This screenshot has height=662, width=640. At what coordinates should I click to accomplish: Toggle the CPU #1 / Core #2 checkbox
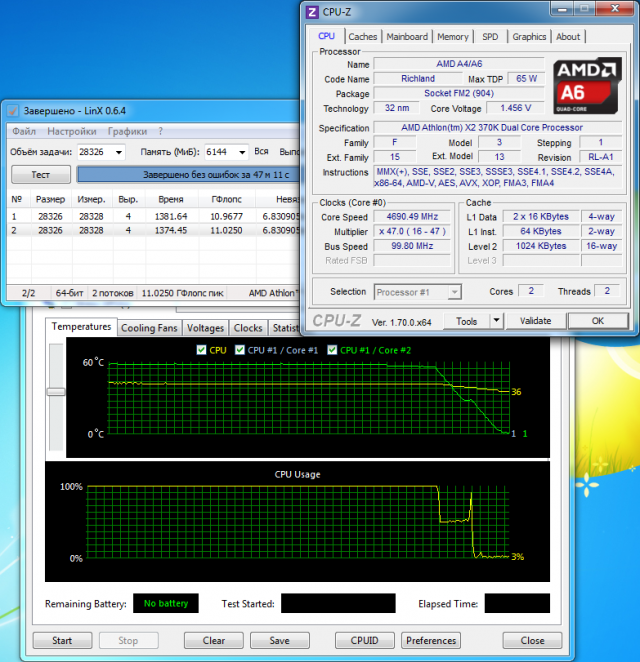(x=332, y=350)
